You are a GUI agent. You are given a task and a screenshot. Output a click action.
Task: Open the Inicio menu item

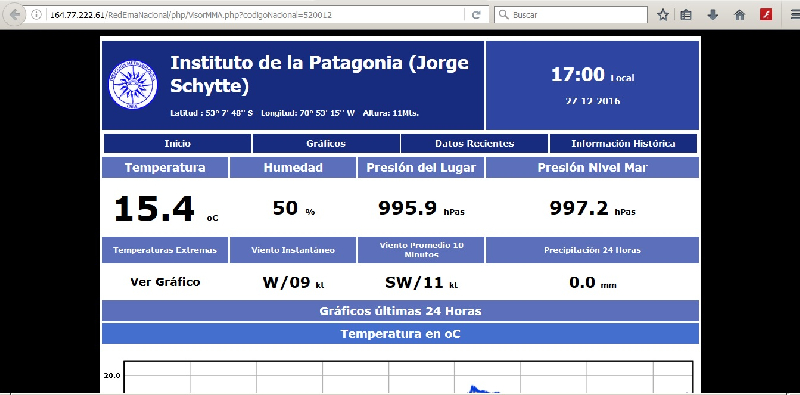click(x=178, y=143)
